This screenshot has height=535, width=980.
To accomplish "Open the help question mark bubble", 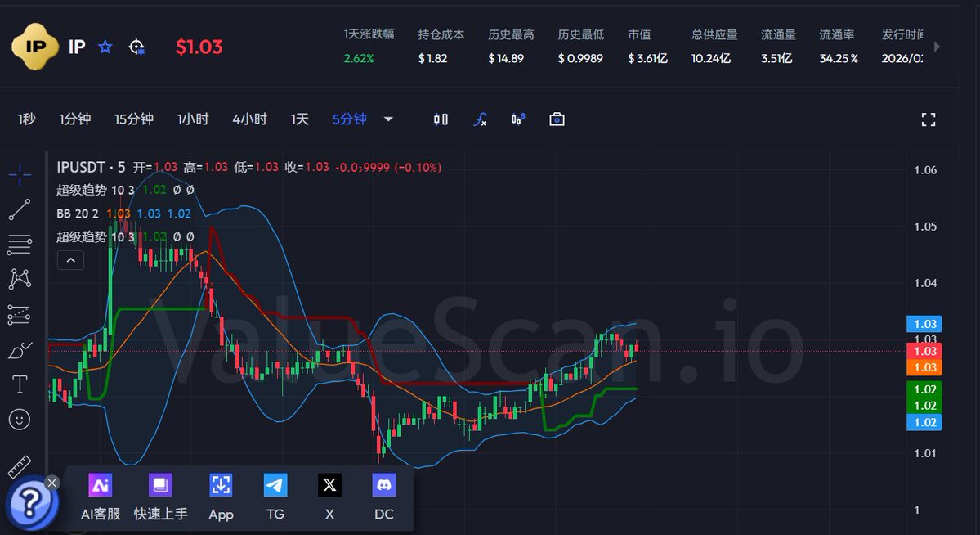I will [x=31, y=501].
